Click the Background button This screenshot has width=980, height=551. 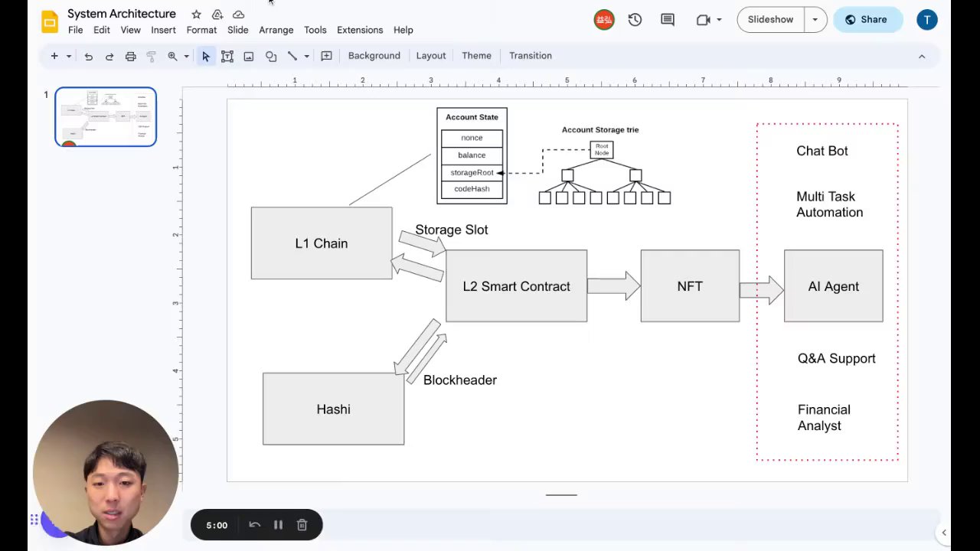click(x=374, y=56)
